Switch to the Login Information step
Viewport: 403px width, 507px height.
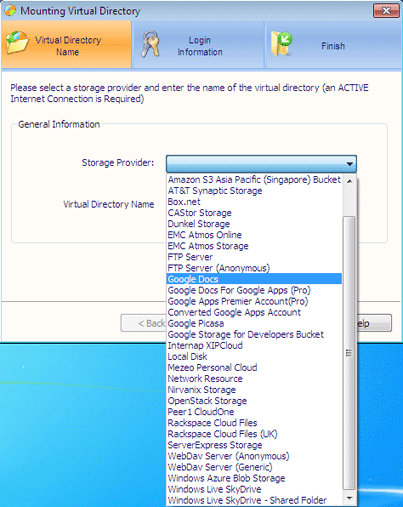click(x=198, y=44)
